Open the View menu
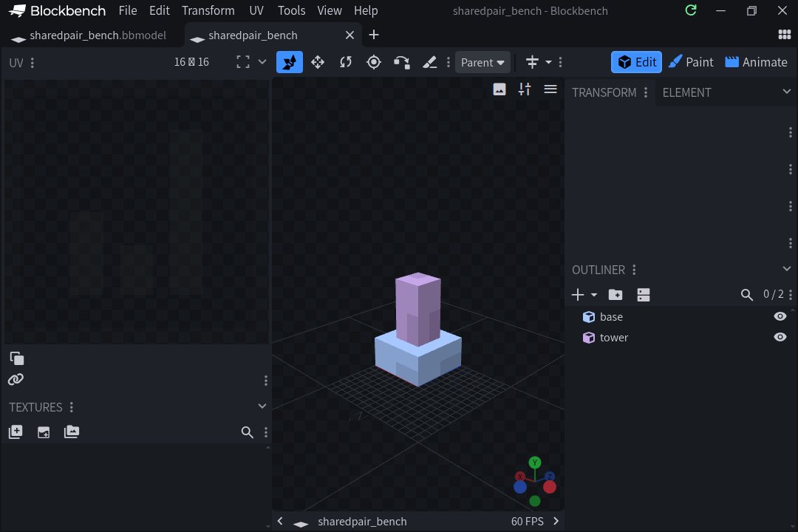The height and width of the screenshot is (532, 798). click(x=330, y=10)
